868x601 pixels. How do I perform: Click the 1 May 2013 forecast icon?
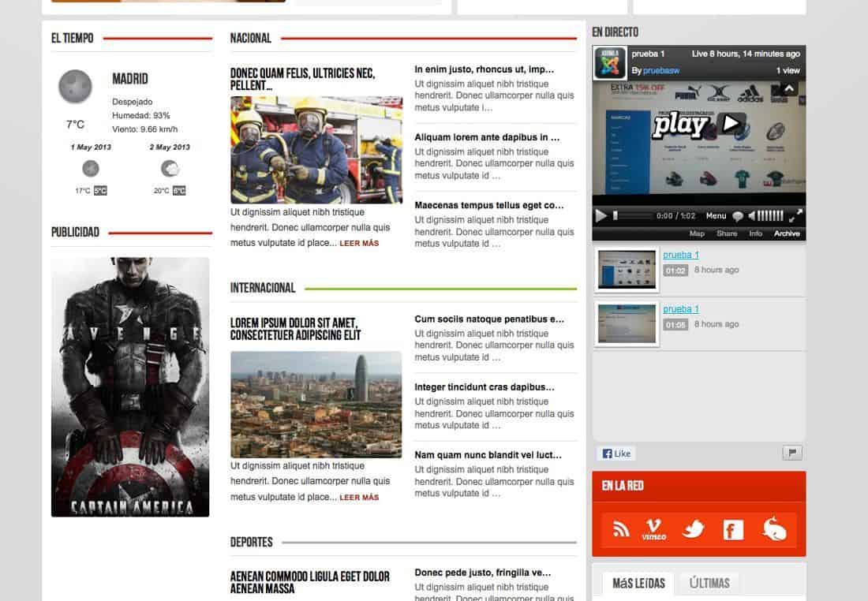click(x=91, y=168)
